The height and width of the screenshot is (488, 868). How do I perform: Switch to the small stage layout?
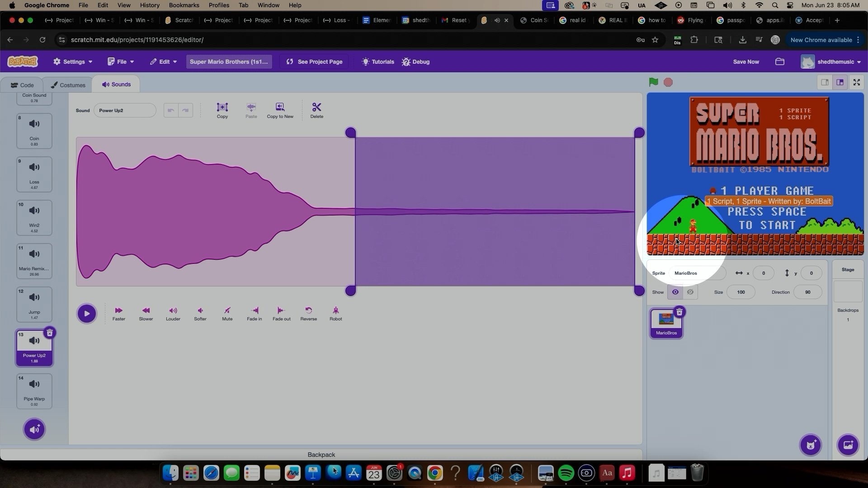(x=825, y=82)
